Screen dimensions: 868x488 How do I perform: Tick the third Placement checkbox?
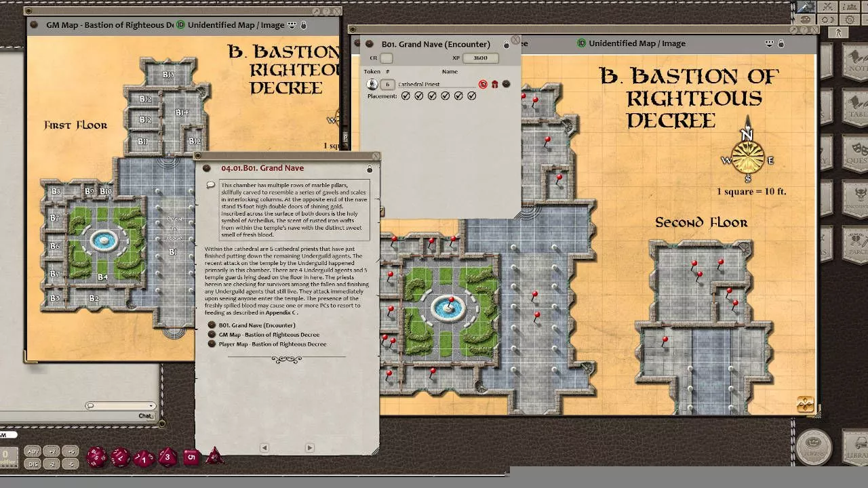click(x=432, y=96)
